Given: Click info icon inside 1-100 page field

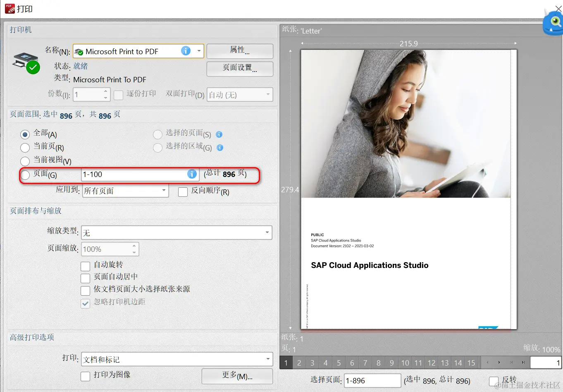Looking at the screenshot, I should tap(192, 174).
